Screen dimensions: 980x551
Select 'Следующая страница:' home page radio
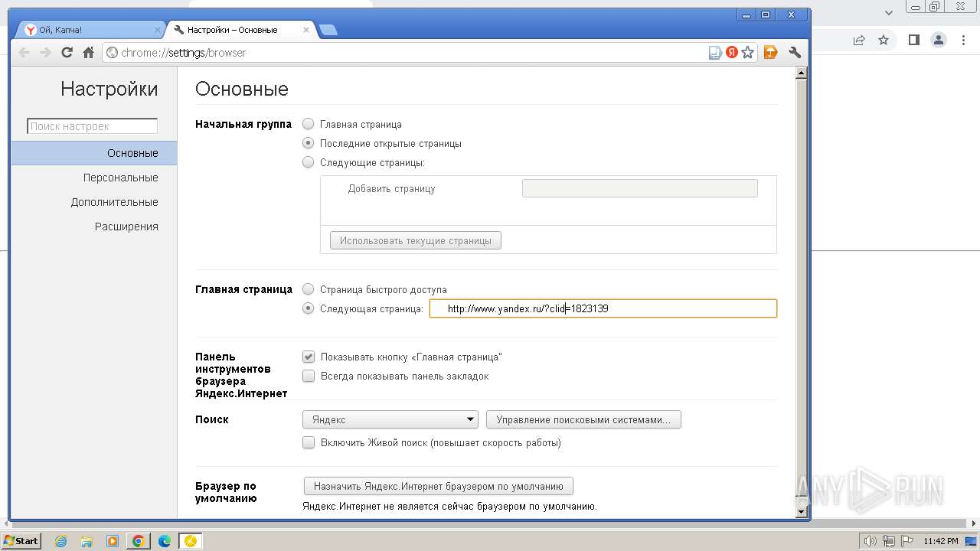click(x=309, y=308)
